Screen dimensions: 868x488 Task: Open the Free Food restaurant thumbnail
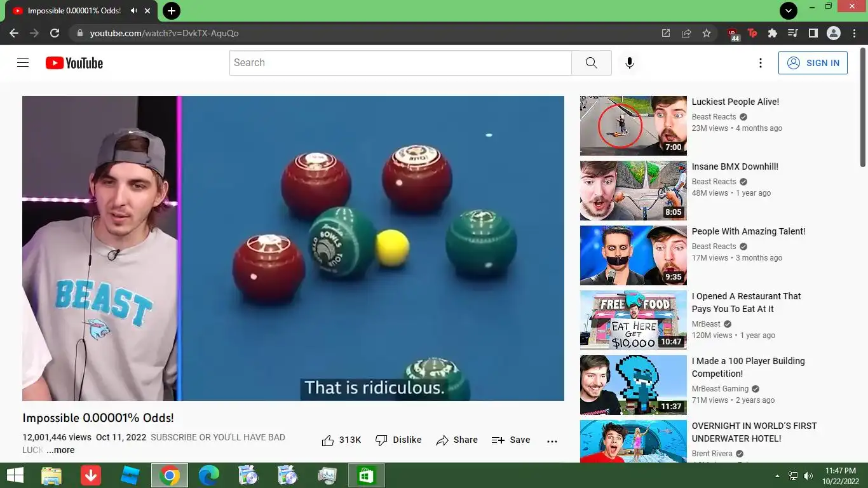pyautogui.click(x=634, y=320)
